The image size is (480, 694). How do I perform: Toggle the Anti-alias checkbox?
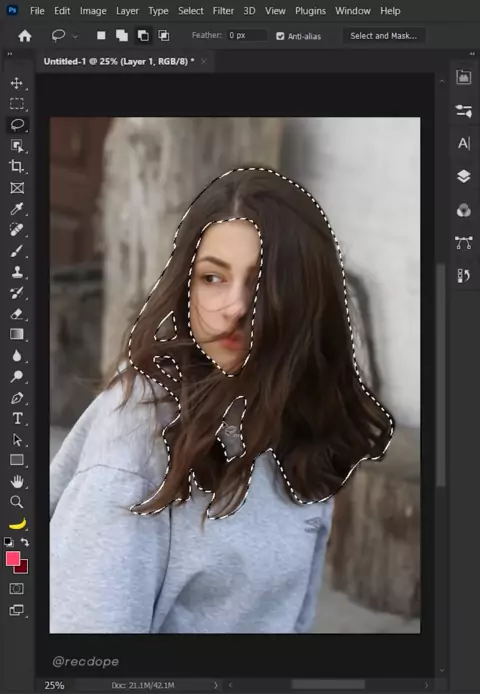(x=280, y=36)
